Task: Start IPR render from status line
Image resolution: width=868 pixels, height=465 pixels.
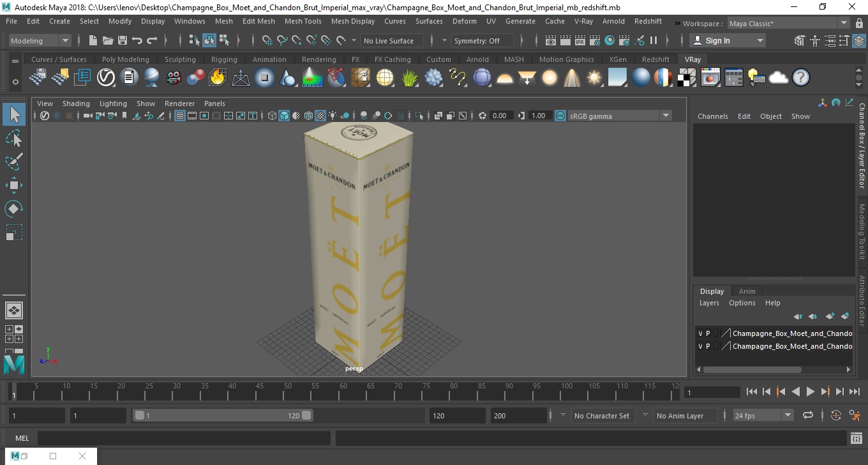Action: [x=580, y=41]
